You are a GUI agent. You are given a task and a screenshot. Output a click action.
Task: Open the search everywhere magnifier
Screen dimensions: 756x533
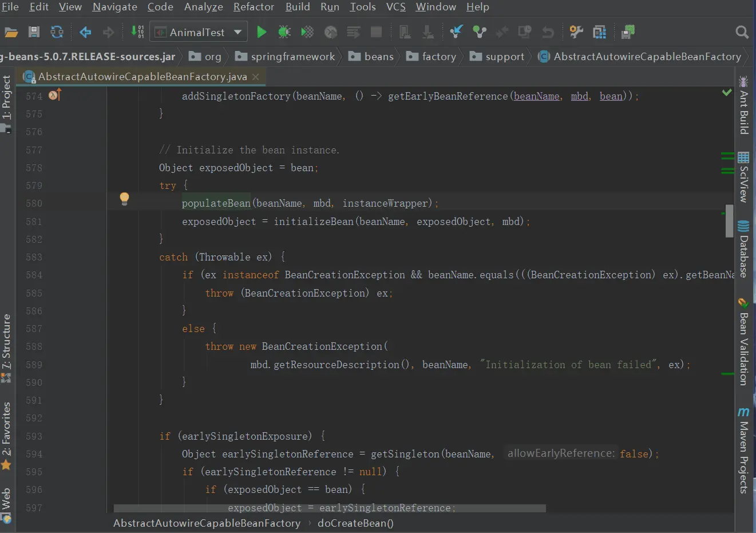pyautogui.click(x=742, y=32)
